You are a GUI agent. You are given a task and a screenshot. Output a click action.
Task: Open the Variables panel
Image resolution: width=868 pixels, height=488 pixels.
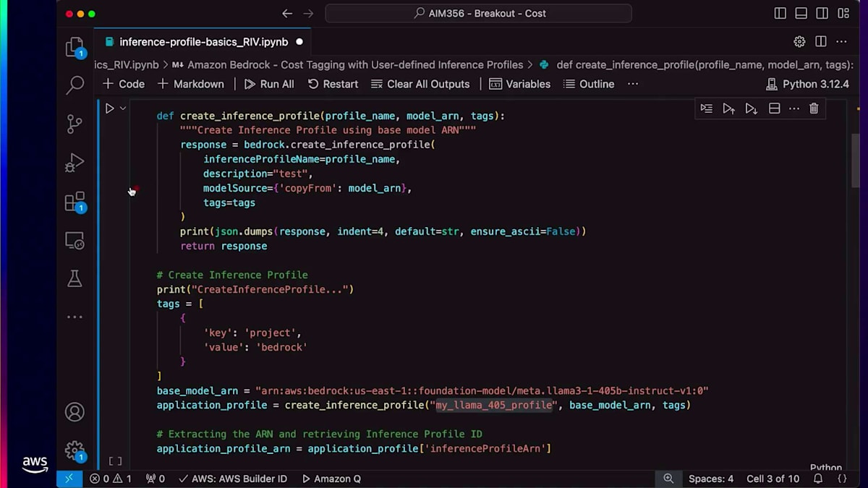520,84
